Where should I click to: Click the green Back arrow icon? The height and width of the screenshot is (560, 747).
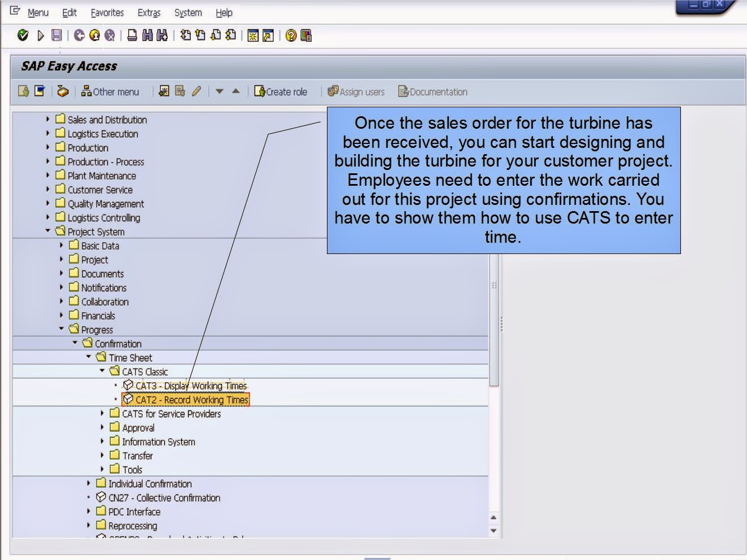79,36
